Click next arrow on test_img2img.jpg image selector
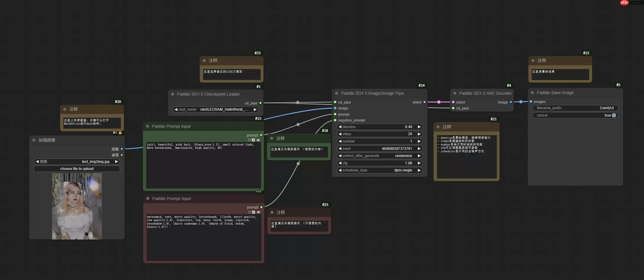 (x=116, y=162)
